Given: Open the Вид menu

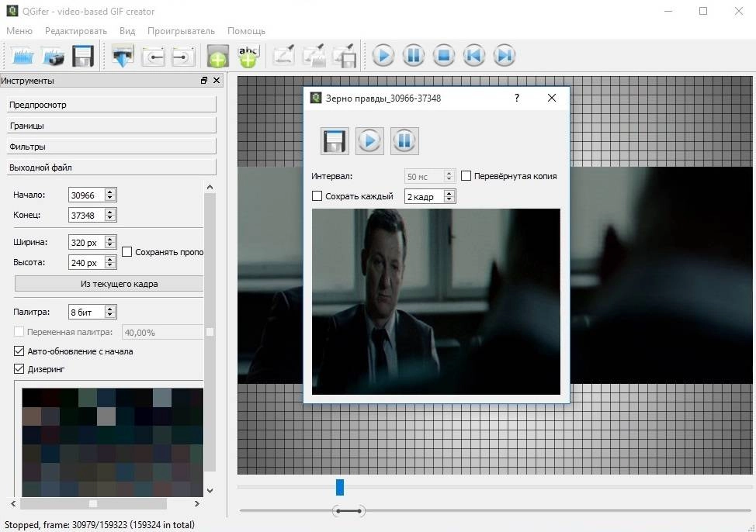Looking at the screenshot, I should [x=127, y=31].
